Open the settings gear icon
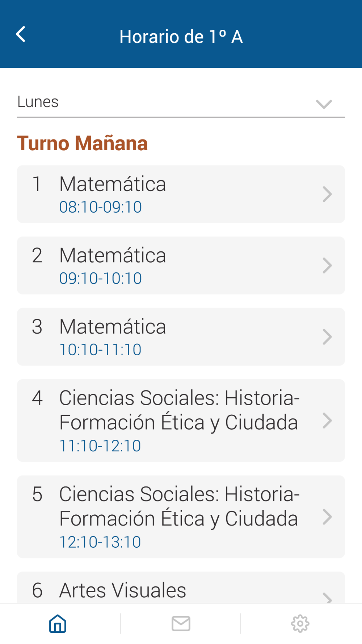Viewport: 362px width, 644px height. point(300,623)
